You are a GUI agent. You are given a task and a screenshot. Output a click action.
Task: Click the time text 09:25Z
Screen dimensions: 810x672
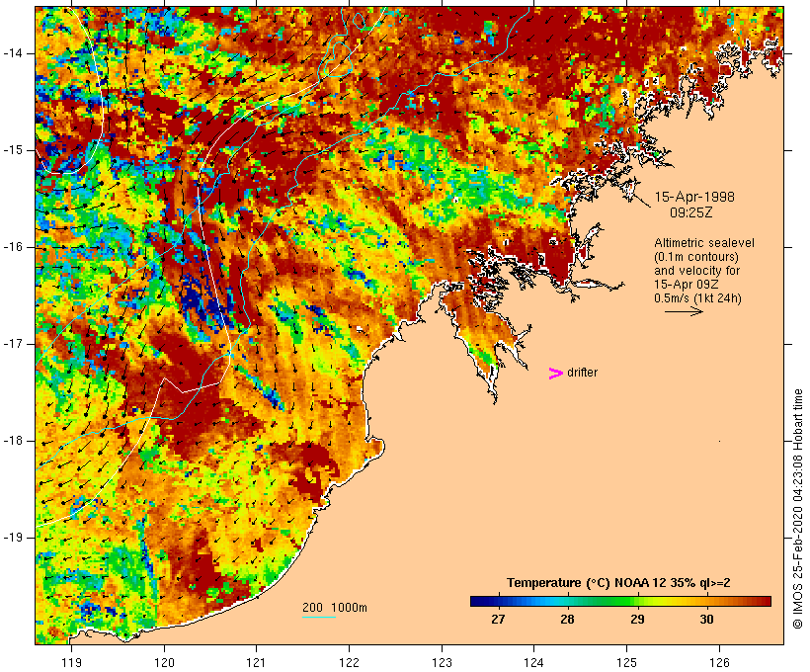[x=691, y=212]
